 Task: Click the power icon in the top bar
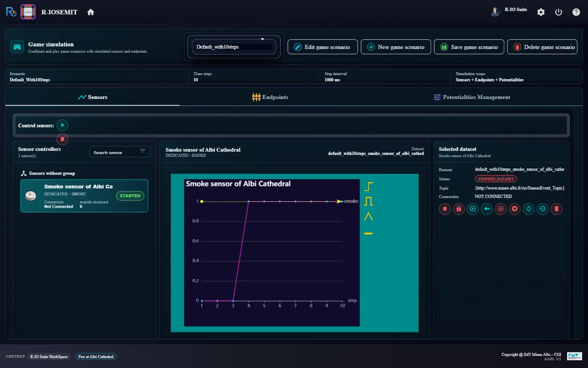click(x=559, y=12)
